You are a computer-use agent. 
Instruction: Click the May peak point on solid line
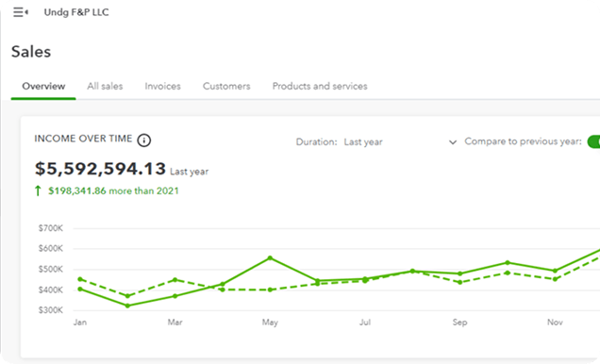[270, 258]
